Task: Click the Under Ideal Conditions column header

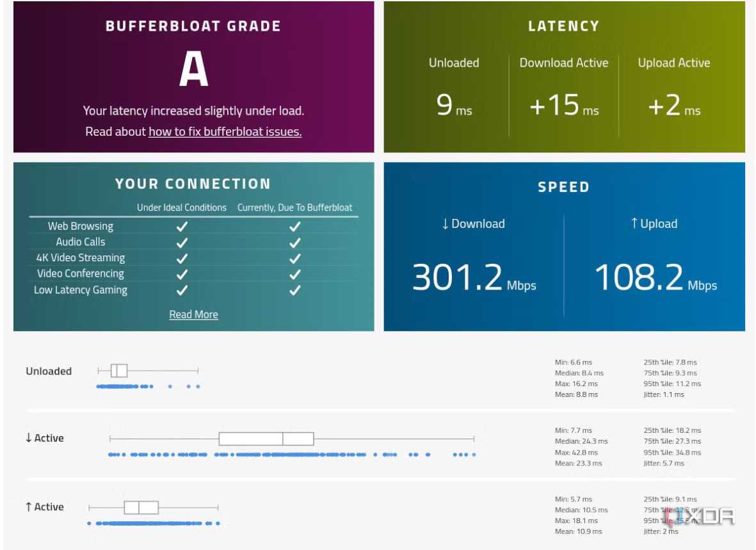Action: coord(181,207)
